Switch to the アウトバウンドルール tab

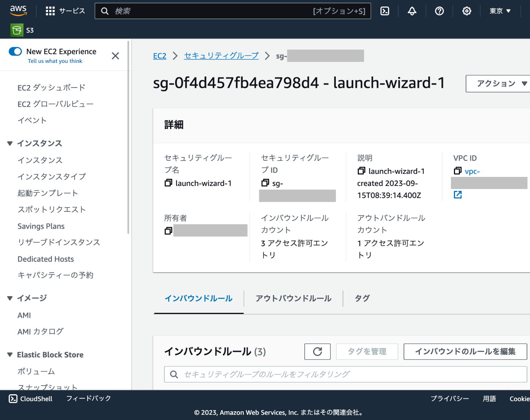click(293, 298)
